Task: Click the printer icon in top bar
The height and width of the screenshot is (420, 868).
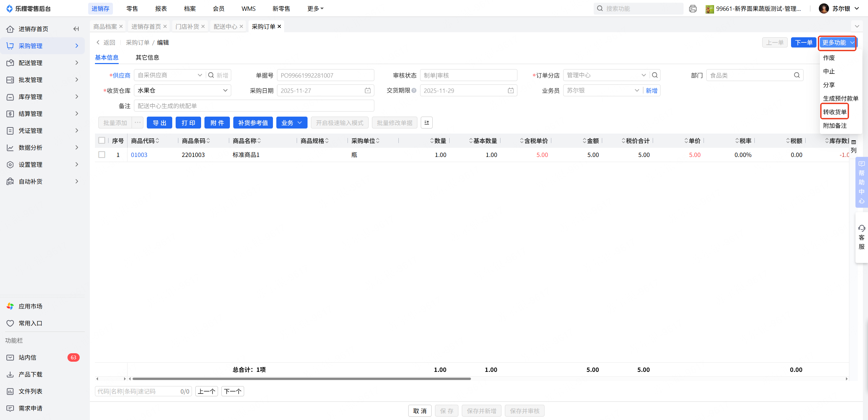Action: pos(693,9)
